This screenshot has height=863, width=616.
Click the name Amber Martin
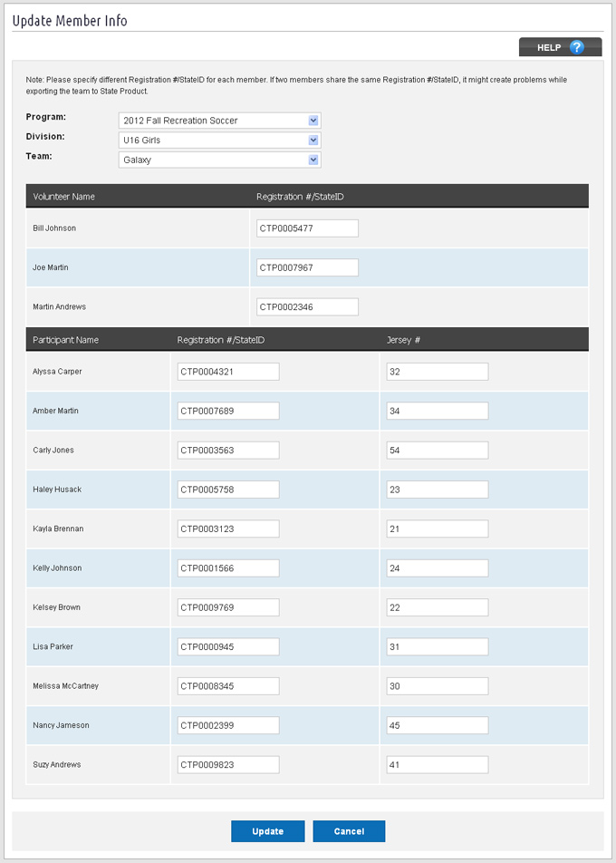55,411
